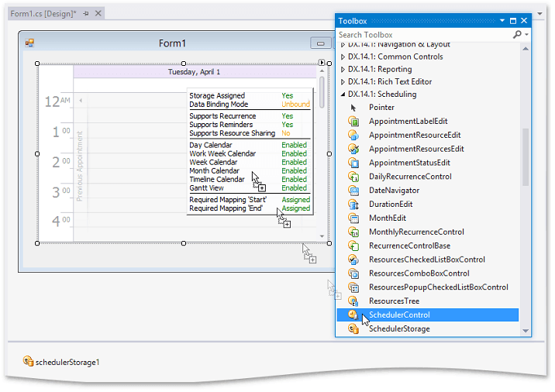
Task: Expand DX.14.1: Reporting group
Action: (x=343, y=70)
